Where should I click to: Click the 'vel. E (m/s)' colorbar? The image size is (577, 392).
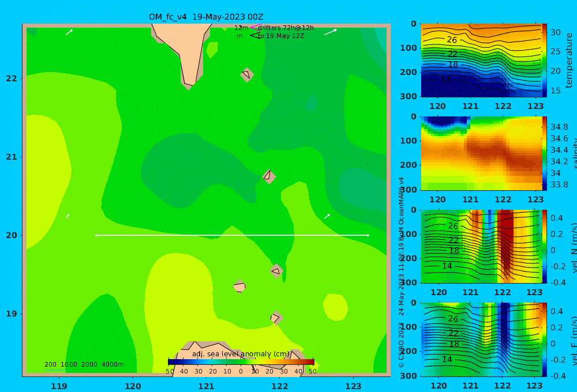click(544, 340)
